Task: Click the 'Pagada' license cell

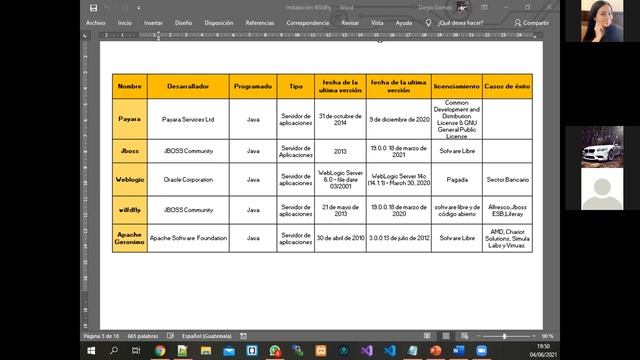Action: 457,179
